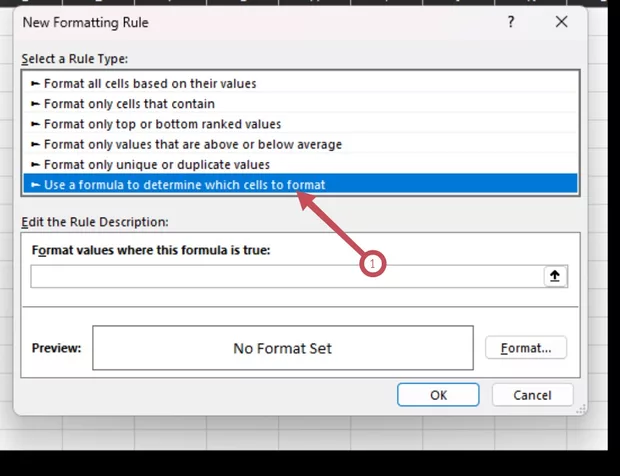The image size is (620, 476).
Task: Click the Help question mark icon
Action: 511,21
